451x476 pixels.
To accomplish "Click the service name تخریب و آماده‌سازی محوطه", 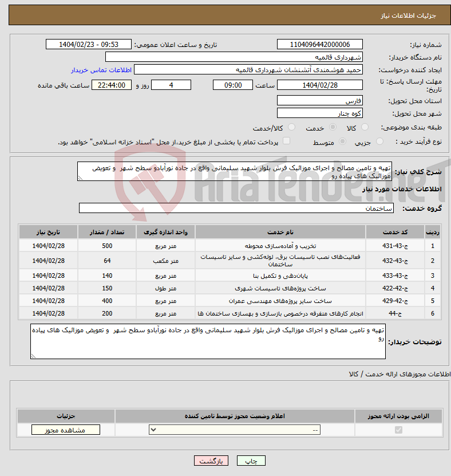I will coord(280,246).
